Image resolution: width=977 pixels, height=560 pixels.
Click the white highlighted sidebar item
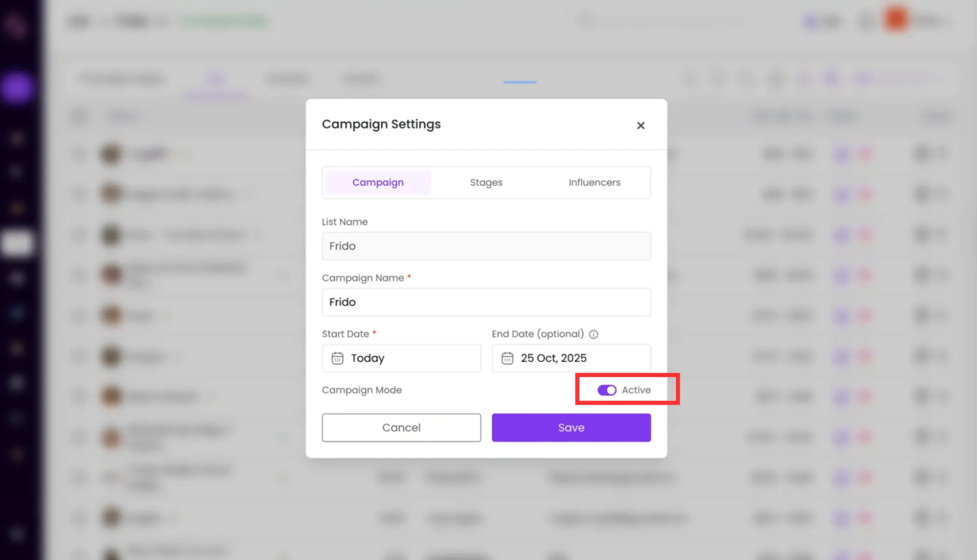17,243
